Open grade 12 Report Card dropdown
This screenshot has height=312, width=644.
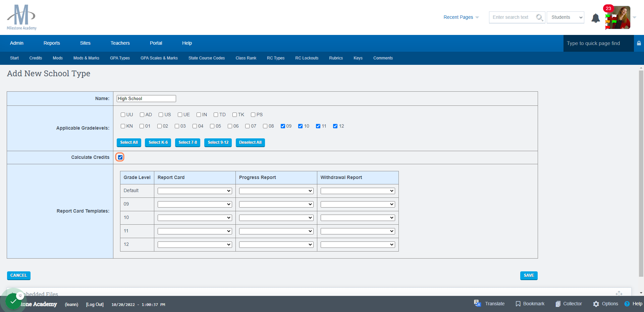coord(195,244)
